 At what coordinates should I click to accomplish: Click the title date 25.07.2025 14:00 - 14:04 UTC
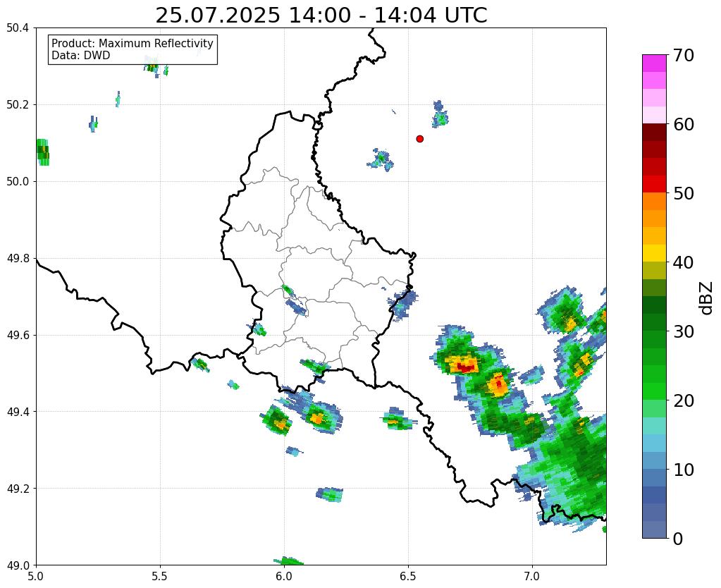[321, 16]
